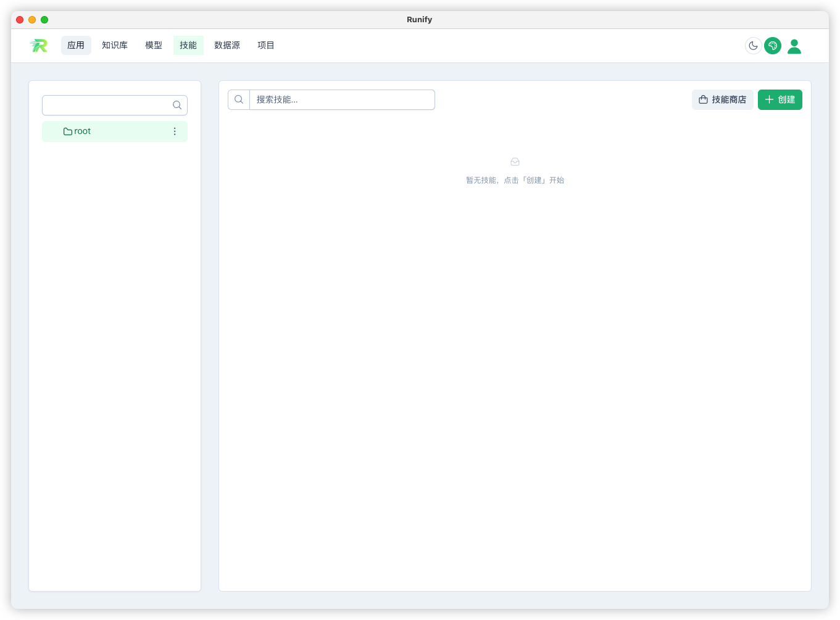840x620 pixels.
Task: Click the folder search magnifier icon
Action: click(177, 105)
